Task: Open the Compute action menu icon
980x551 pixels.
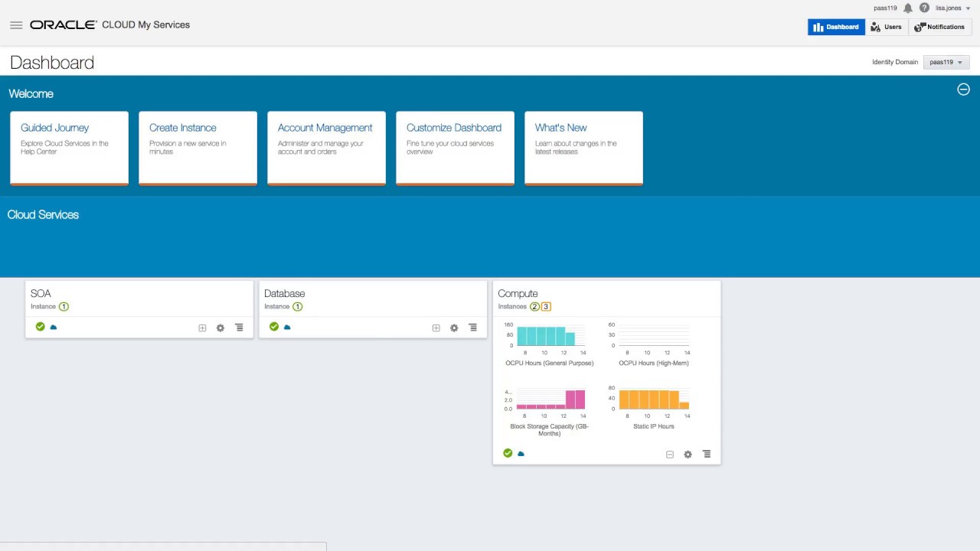Action: coord(707,454)
